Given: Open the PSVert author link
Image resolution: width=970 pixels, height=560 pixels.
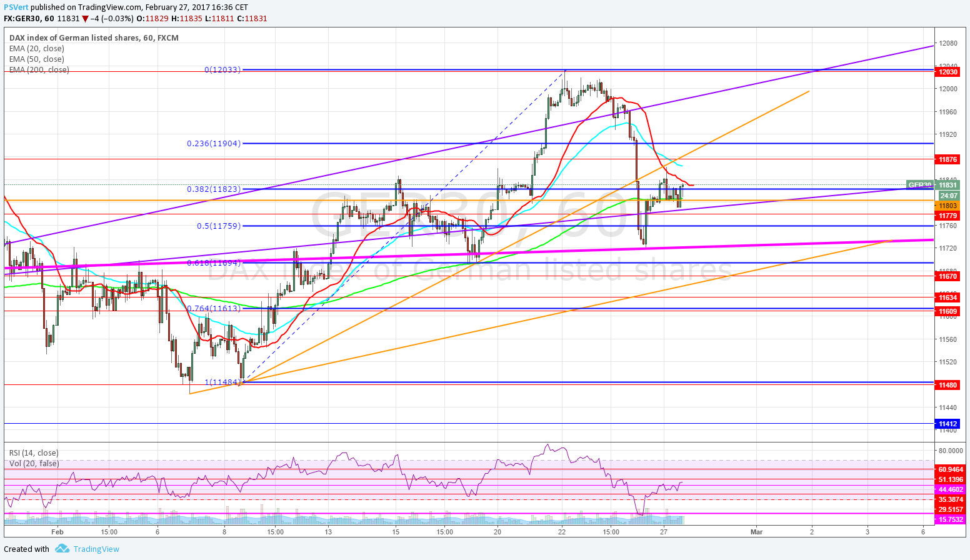Looking at the screenshot, I should (15, 7).
